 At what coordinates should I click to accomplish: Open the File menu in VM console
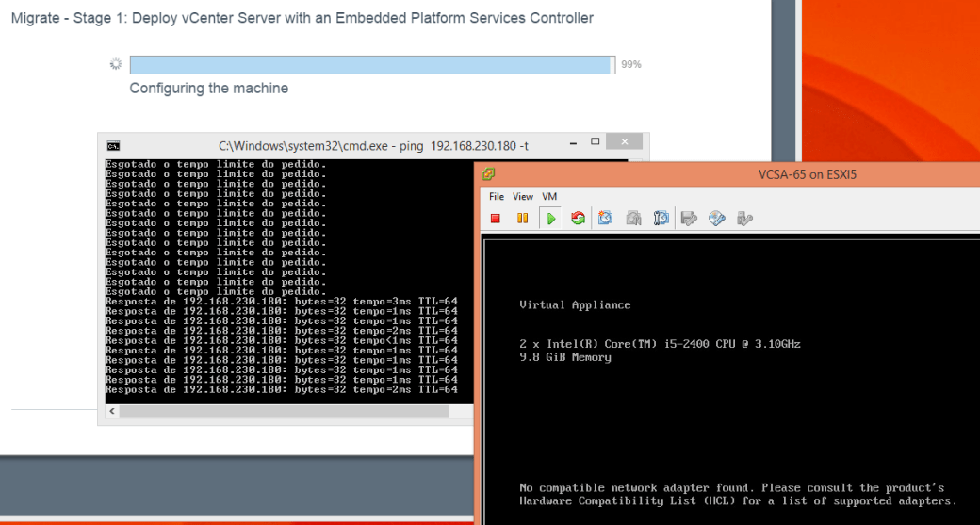point(497,197)
